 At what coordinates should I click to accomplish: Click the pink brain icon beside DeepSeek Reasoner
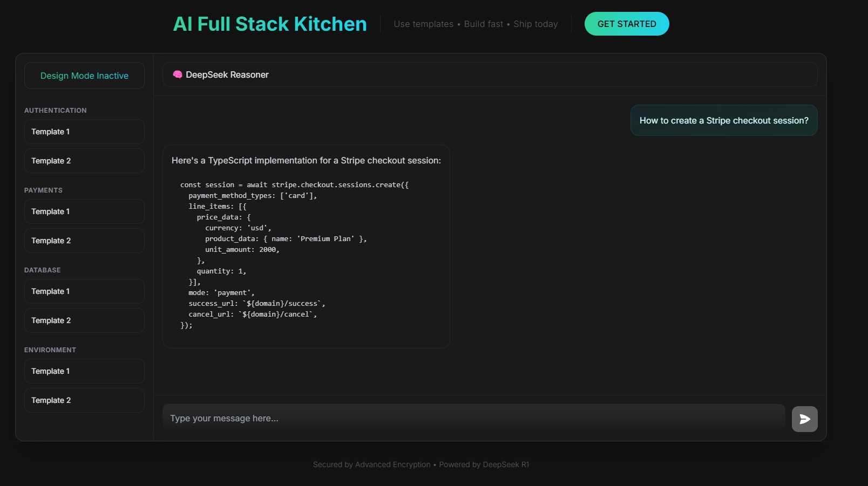pyautogui.click(x=177, y=74)
